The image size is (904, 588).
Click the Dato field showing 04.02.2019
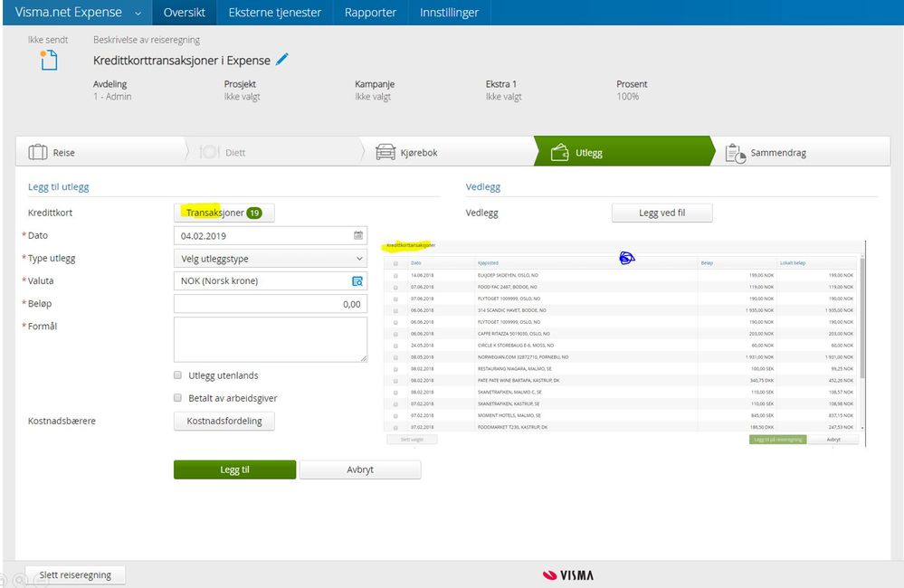click(x=271, y=235)
